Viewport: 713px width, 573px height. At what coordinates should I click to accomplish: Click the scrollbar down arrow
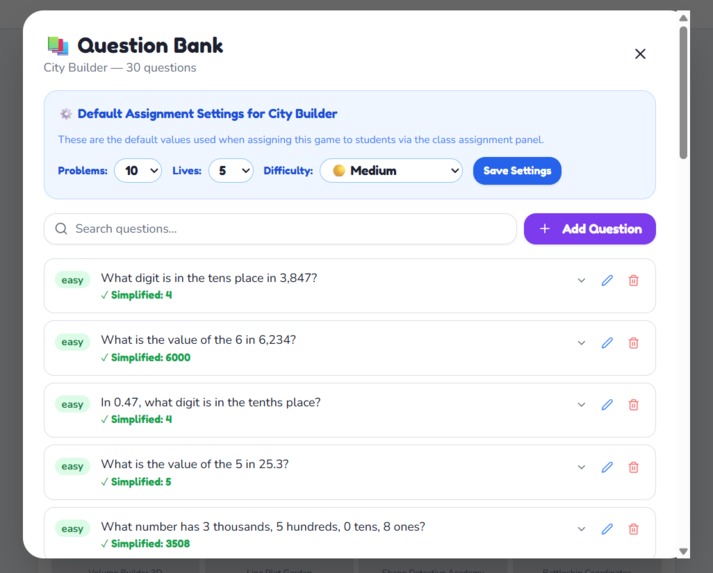683,551
